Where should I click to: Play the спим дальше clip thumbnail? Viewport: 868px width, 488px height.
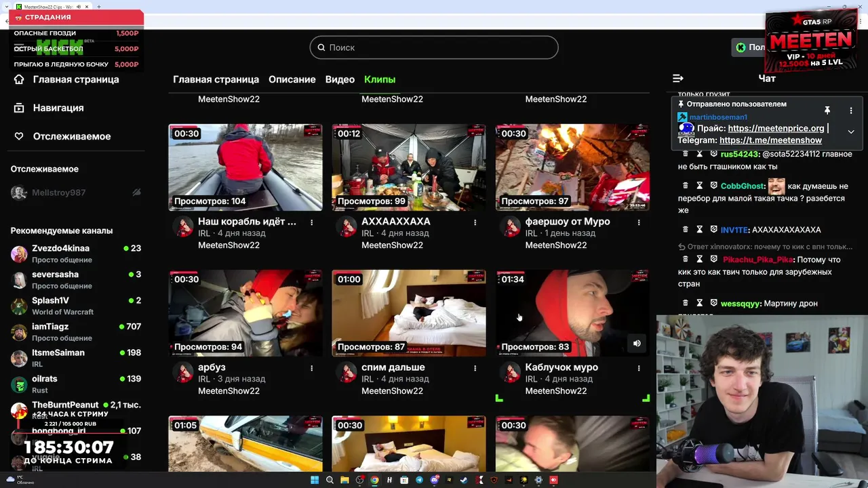409,313
